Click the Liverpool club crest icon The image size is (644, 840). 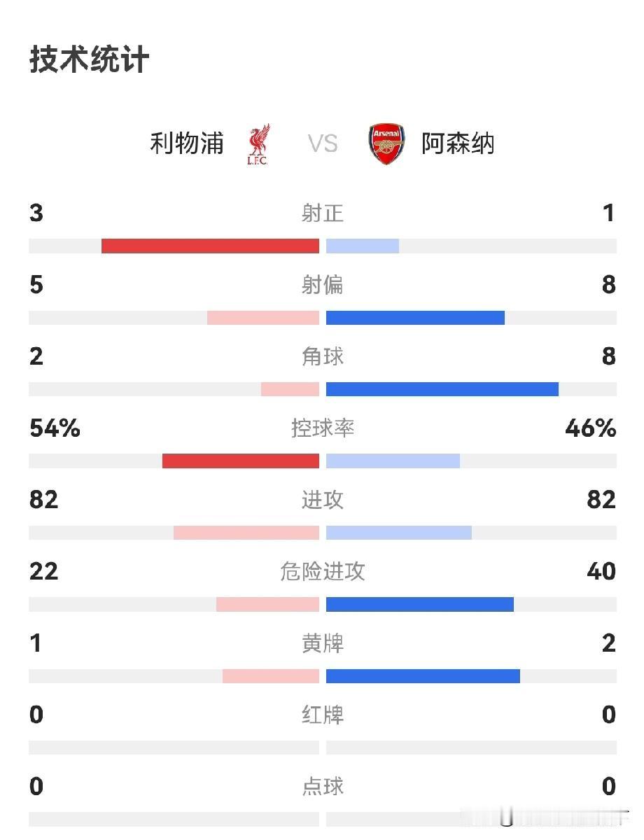pyautogui.click(x=258, y=144)
